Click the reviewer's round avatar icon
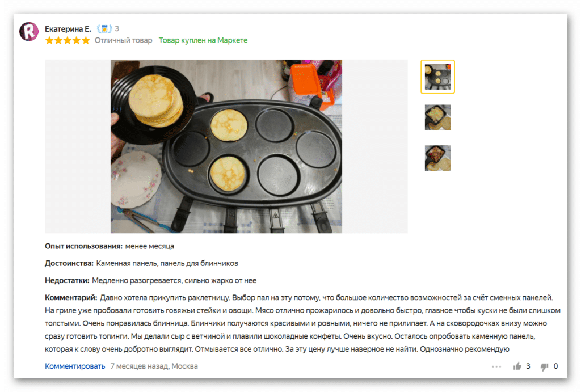The height and width of the screenshot is (392, 581). tap(29, 32)
